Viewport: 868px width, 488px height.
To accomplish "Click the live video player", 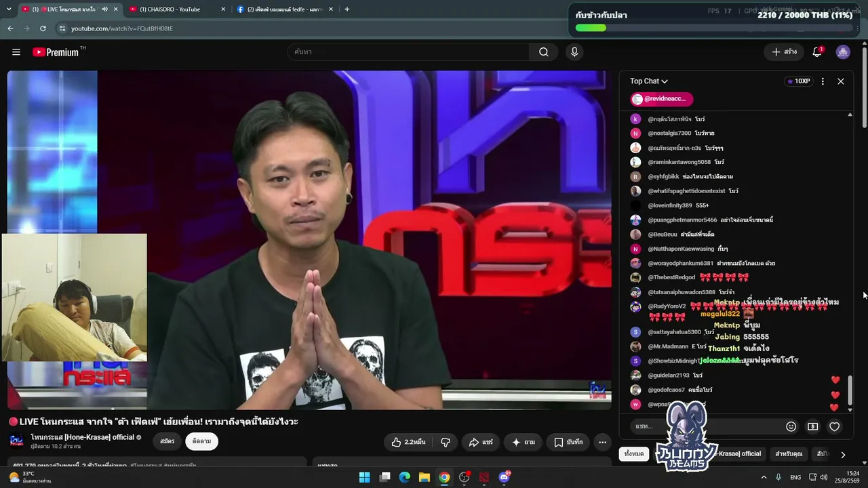I will (x=309, y=240).
